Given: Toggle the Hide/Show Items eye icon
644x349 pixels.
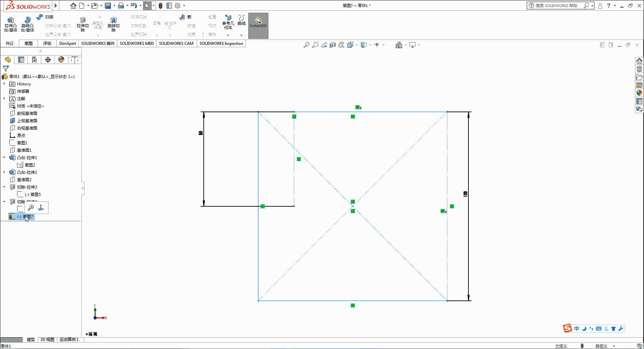Looking at the screenshot, I should click(x=377, y=45).
